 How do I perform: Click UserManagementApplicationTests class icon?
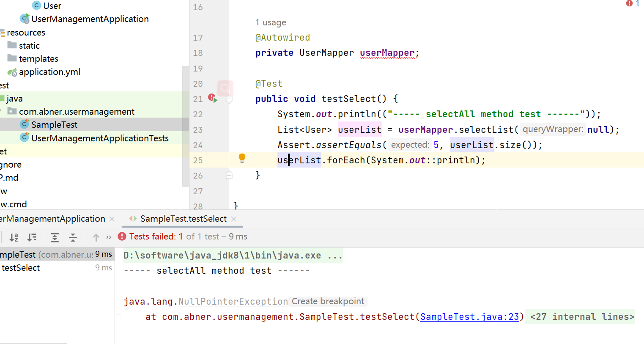coord(25,138)
